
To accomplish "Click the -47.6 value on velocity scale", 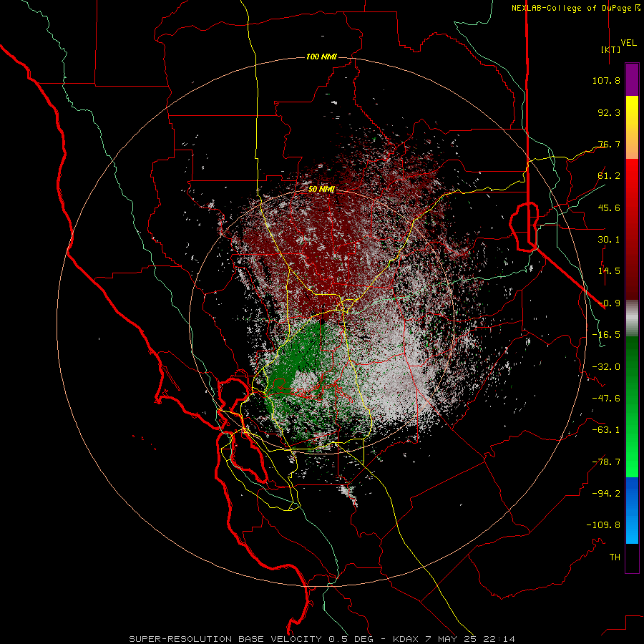I will (x=606, y=399).
